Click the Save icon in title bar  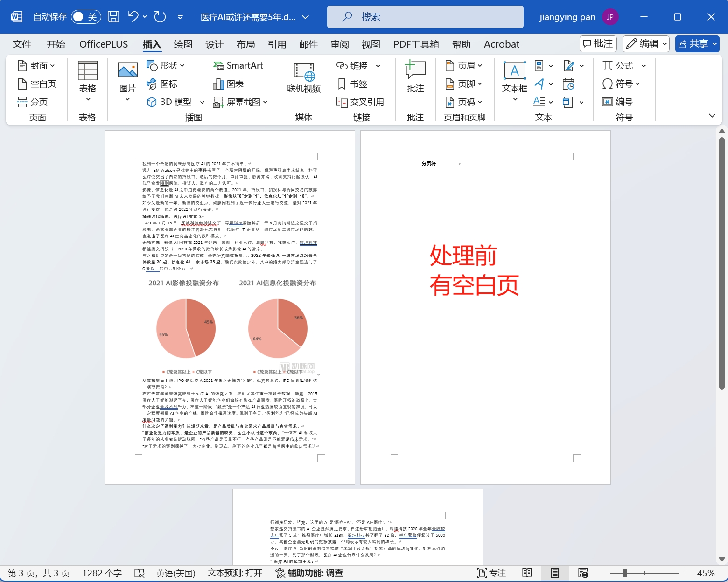[x=113, y=17]
